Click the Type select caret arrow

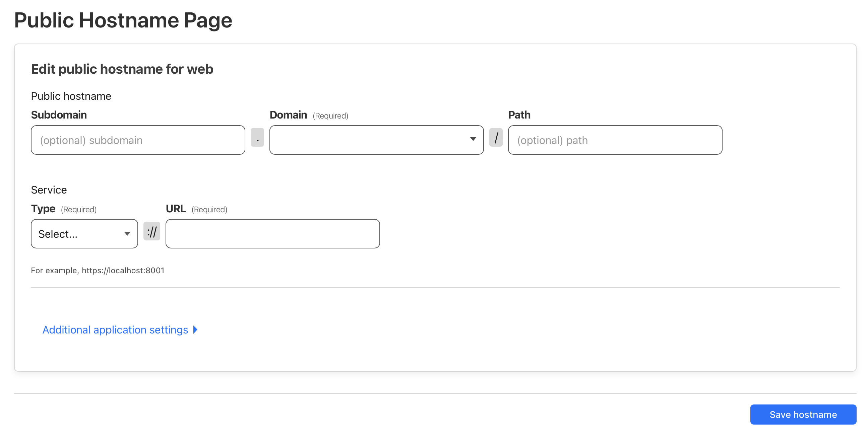click(x=127, y=234)
